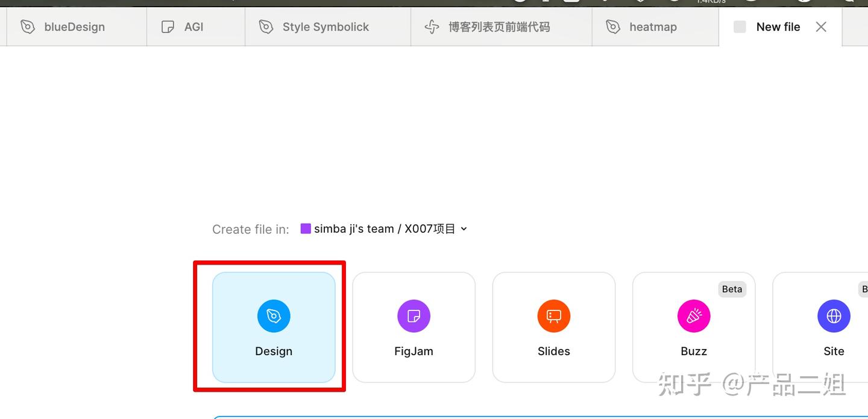The width and height of the screenshot is (868, 419).
Task: Select the blue Design file type icon
Action: pyautogui.click(x=274, y=315)
